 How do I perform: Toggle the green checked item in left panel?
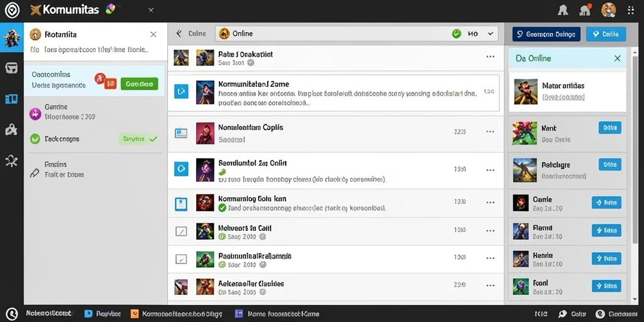35,139
